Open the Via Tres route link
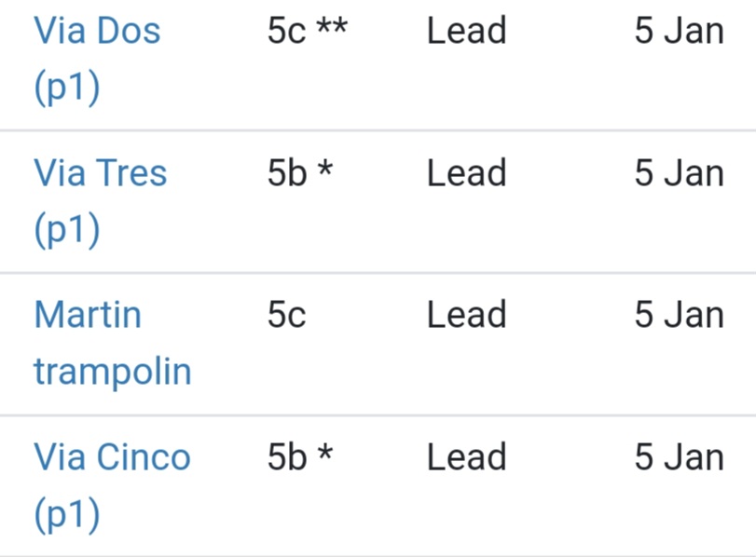The height and width of the screenshot is (557, 756). (101, 173)
